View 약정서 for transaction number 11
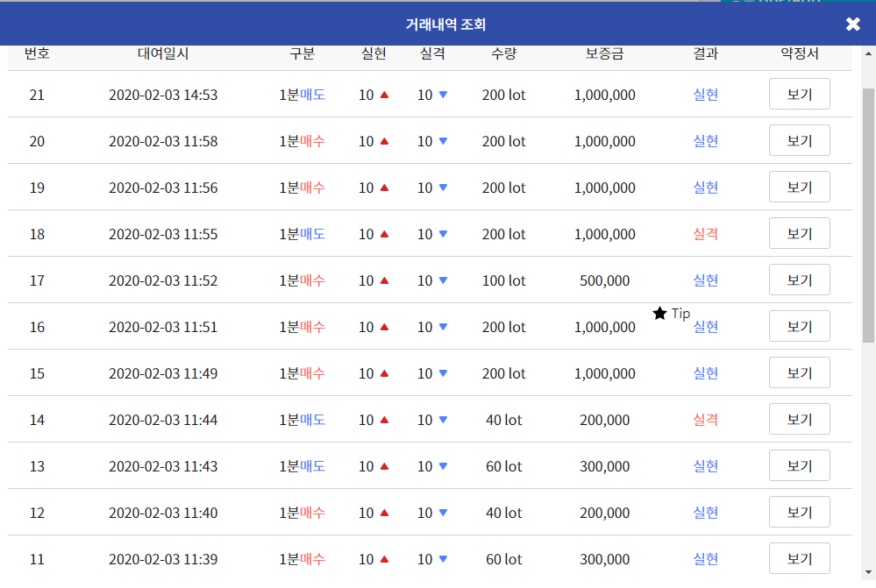 (800, 558)
